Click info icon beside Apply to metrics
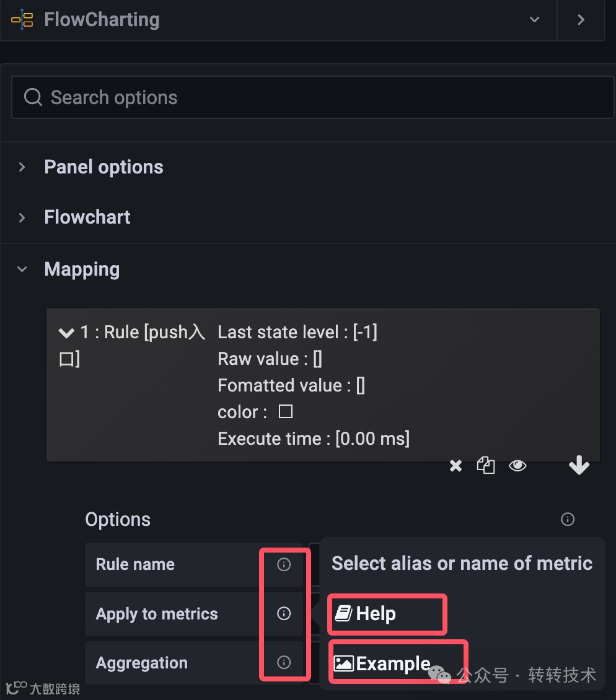Image resolution: width=616 pixels, height=700 pixels. click(x=284, y=613)
